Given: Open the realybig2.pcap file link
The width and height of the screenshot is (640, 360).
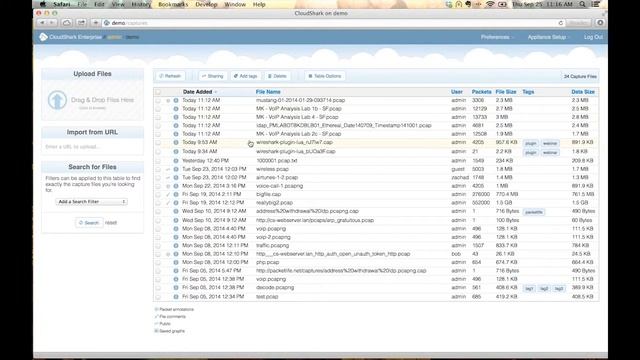Looking at the screenshot, I should [274, 203].
